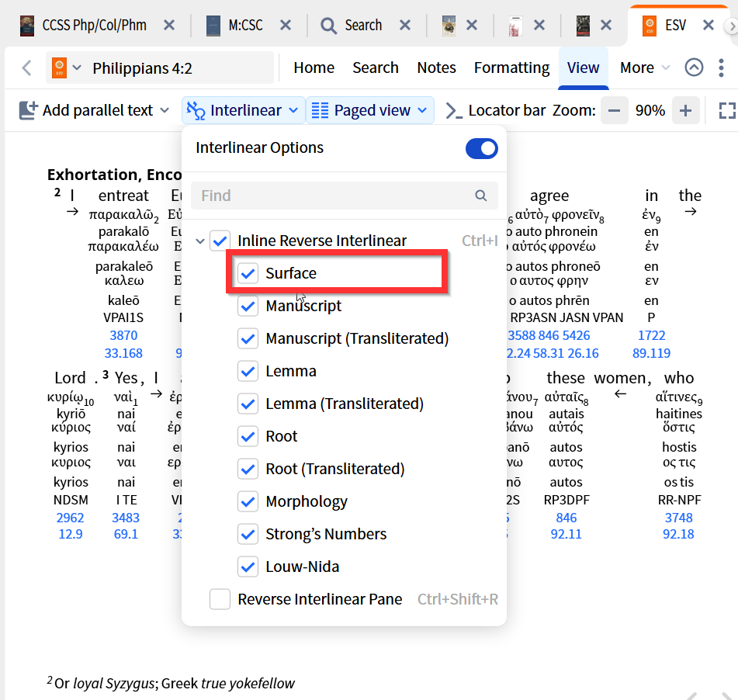The width and height of the screenshot is (738, 700).
Task: Uncheck Manuscript (Transliterated)
Action: [x=248, y=338]
